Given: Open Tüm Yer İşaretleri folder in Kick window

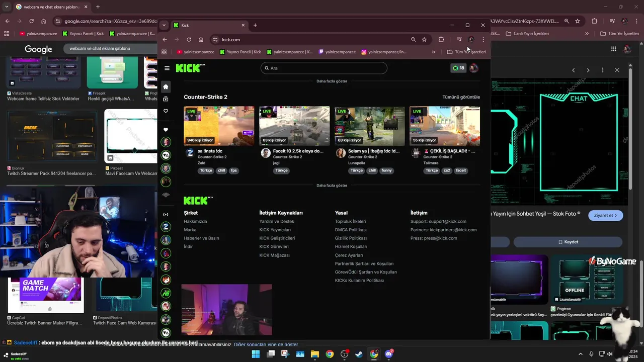Looking at the screenshot, I should (466, 52).
